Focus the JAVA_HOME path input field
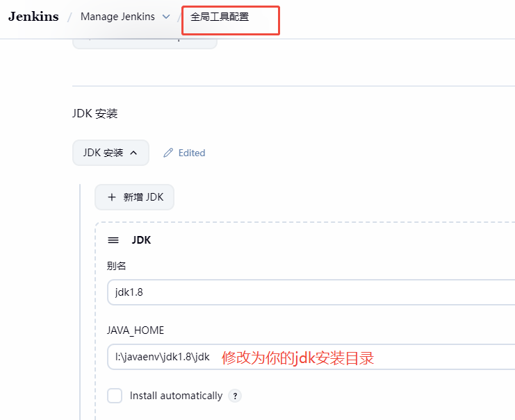 [x=311, y=357]
